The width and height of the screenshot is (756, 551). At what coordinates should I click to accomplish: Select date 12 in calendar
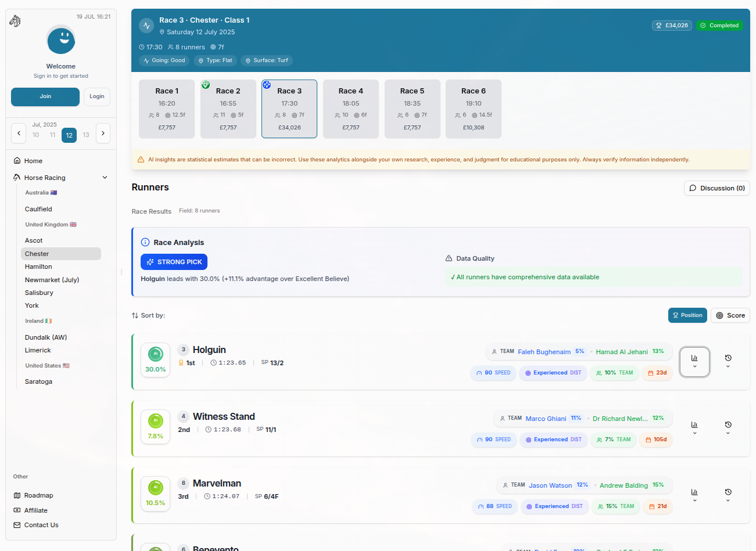(69, 135)
